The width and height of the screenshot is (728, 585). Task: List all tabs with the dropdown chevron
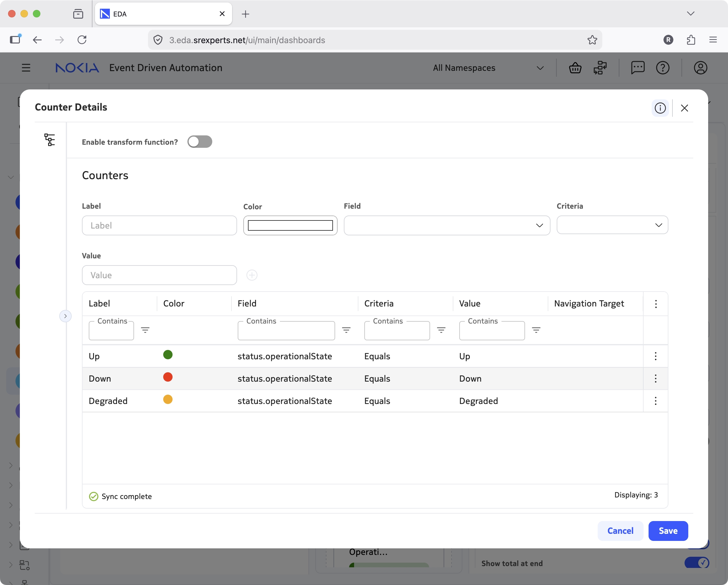(x=690, y=14)
